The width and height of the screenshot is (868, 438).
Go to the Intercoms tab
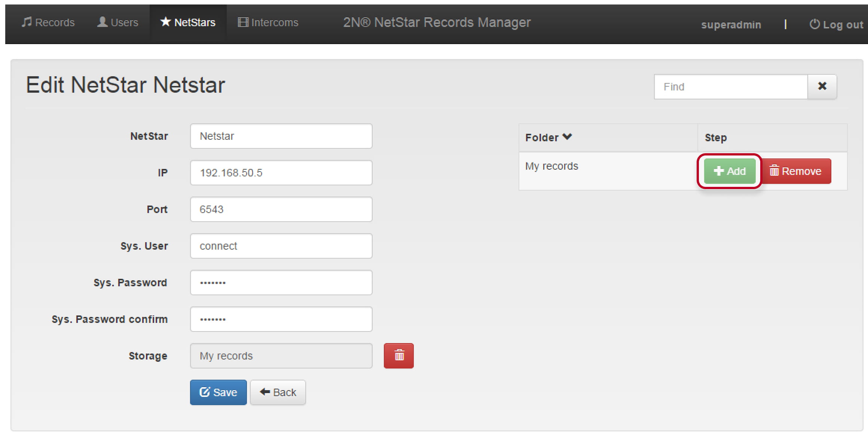pyautogui.click(x=268, y=22)
